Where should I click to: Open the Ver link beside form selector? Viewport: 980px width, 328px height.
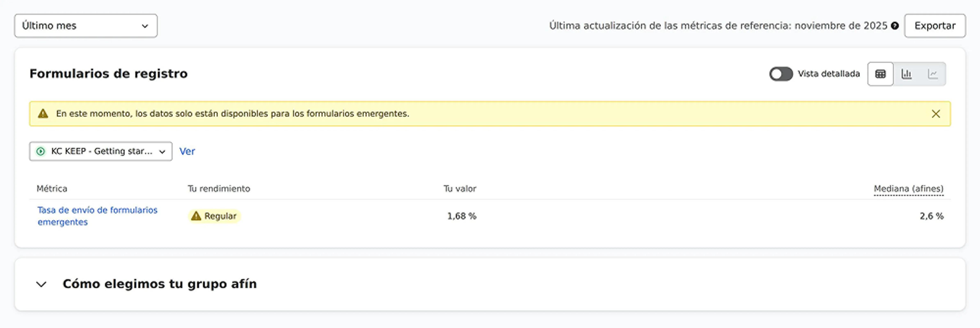187,151
